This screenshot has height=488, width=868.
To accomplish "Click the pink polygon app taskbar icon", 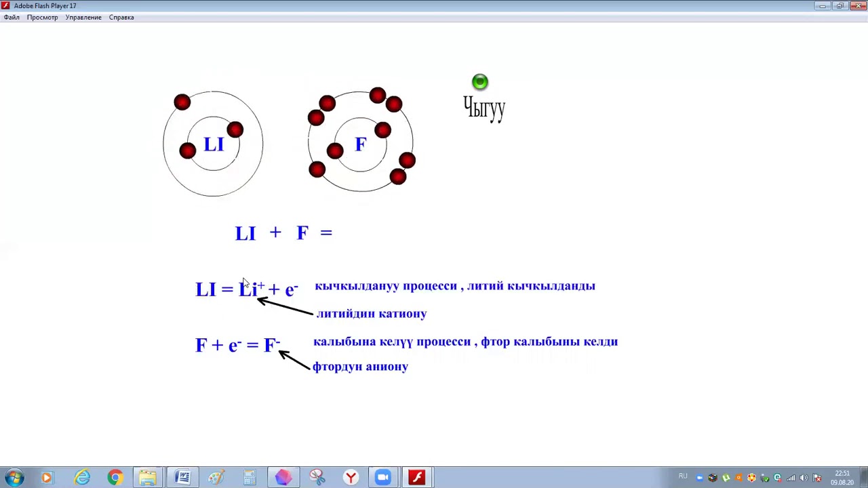I will point(283,477).
